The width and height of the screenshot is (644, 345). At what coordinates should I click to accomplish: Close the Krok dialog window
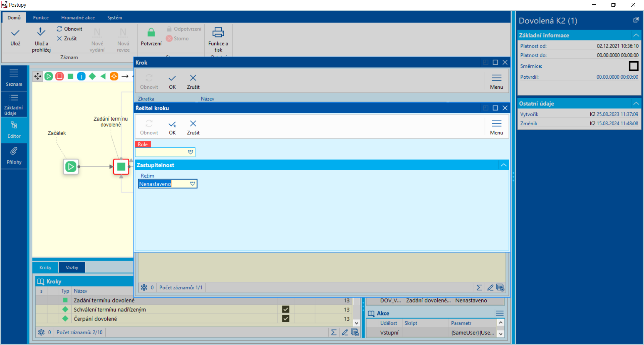505,62
